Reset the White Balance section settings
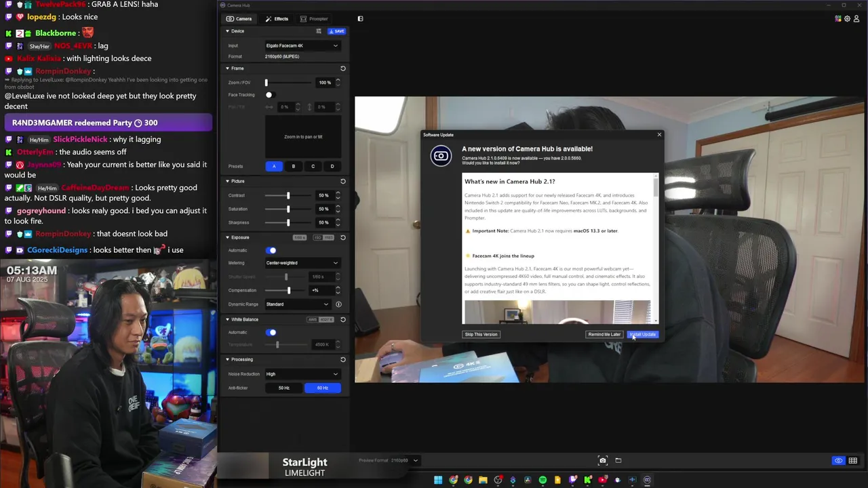Image resolution: width=868 pixels, height=488 pixels. [x=342, y=319]
